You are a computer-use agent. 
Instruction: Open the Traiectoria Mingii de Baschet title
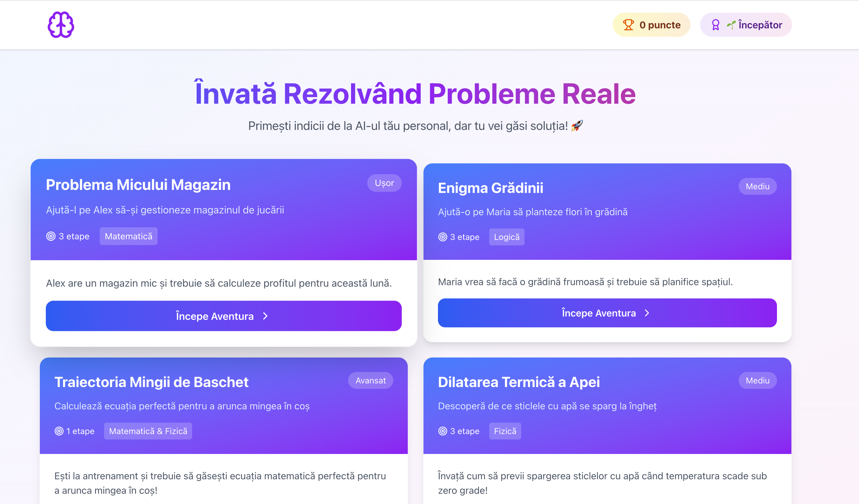click(151, 382)
